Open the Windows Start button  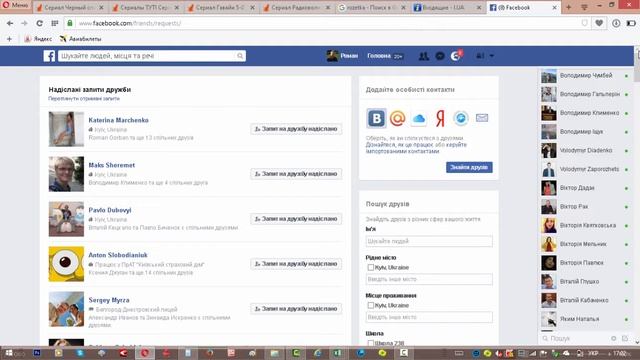click(9, 353)
